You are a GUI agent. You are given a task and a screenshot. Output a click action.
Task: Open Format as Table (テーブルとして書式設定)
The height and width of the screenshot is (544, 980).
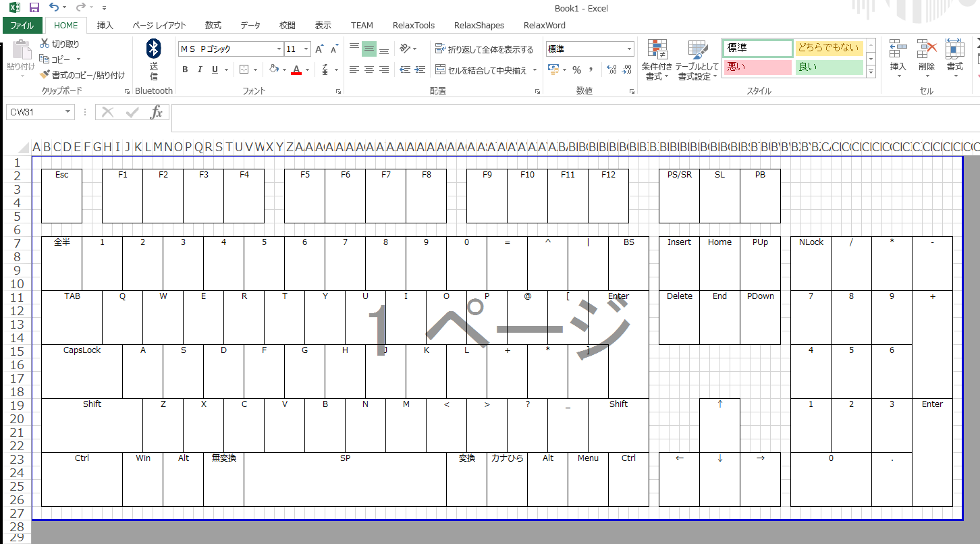[x=697, y=59]
